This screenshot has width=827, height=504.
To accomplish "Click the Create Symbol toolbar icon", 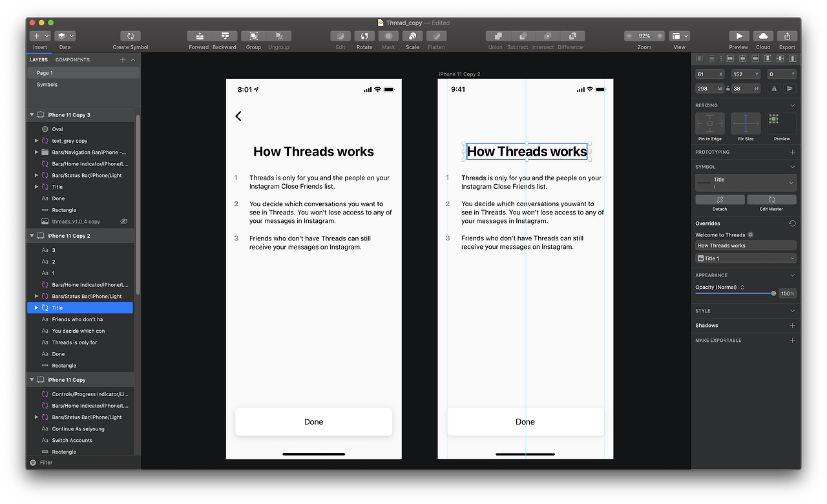I will (131, 36).
